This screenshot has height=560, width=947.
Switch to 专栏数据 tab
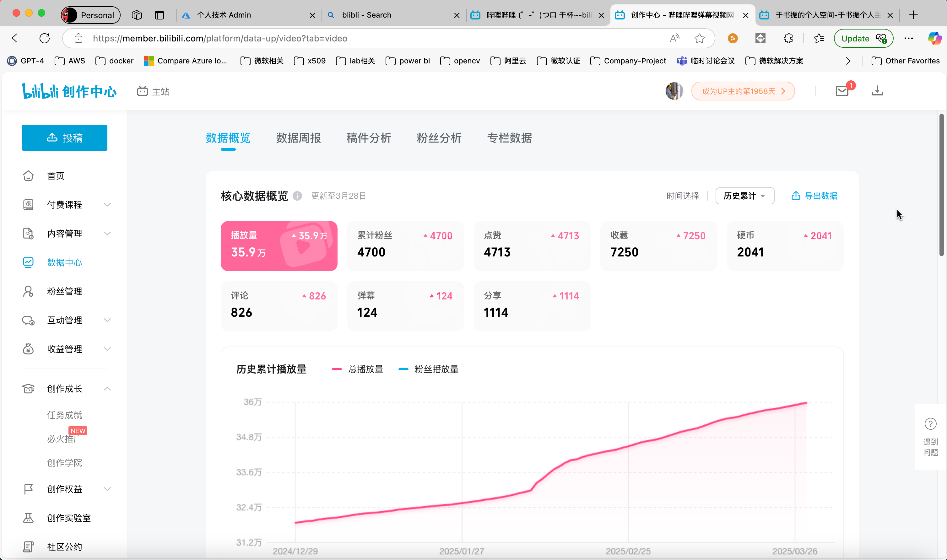click(x=510, y=138)
